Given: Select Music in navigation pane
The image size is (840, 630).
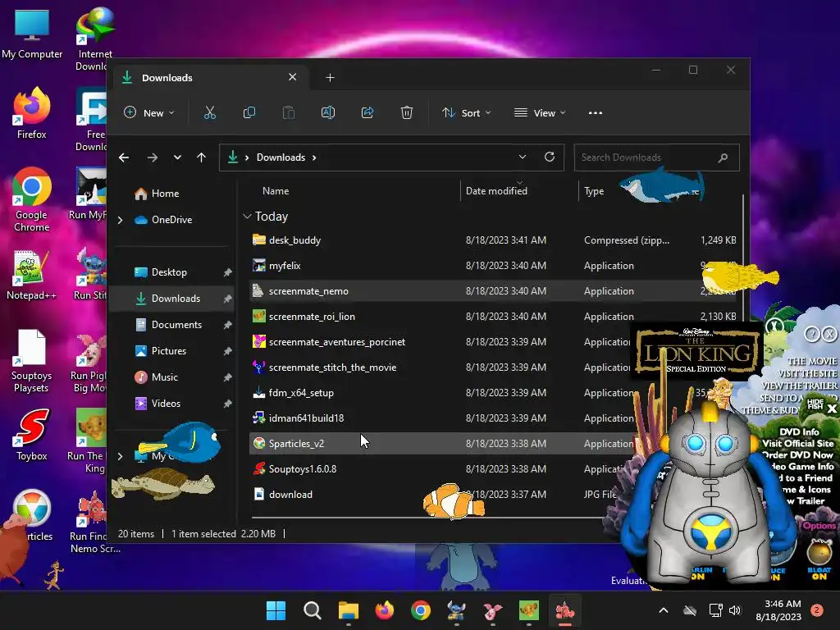Looking at the screenshot, I should pos(164,377).
